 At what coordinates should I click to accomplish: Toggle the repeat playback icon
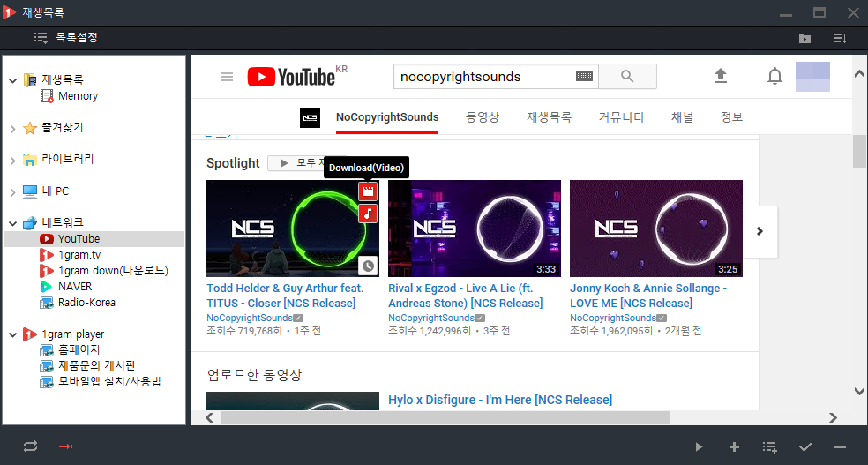point(31,446)
